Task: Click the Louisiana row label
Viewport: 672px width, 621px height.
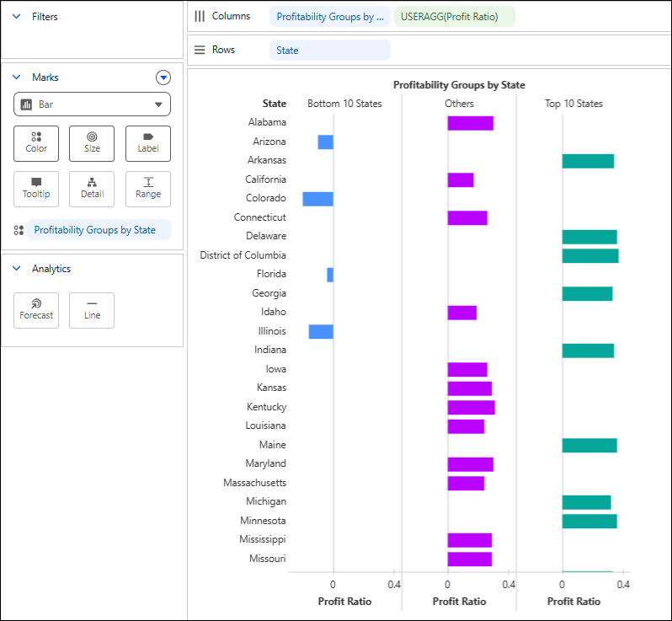Action: click(x=266, y=426)
